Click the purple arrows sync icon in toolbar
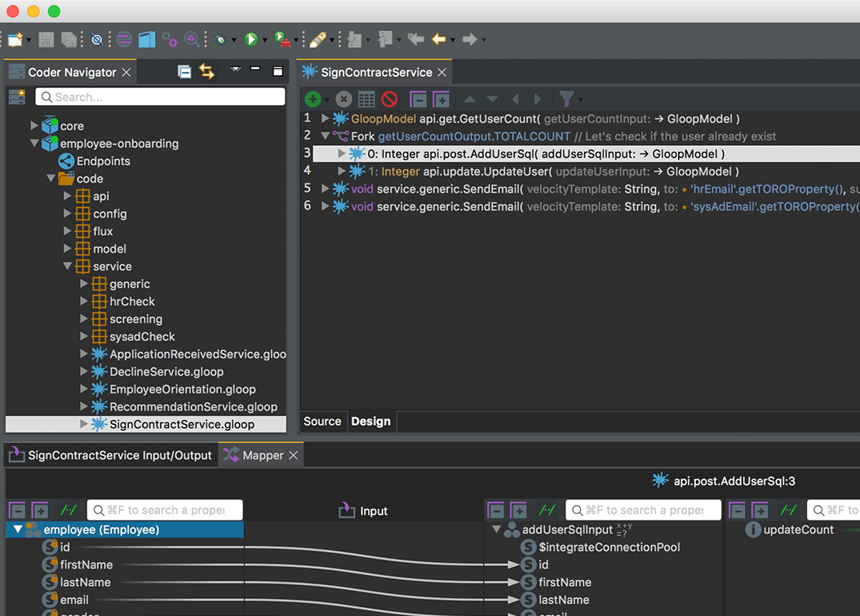The height and width of the screenshot is (616, 860). (x=125, y=39)
